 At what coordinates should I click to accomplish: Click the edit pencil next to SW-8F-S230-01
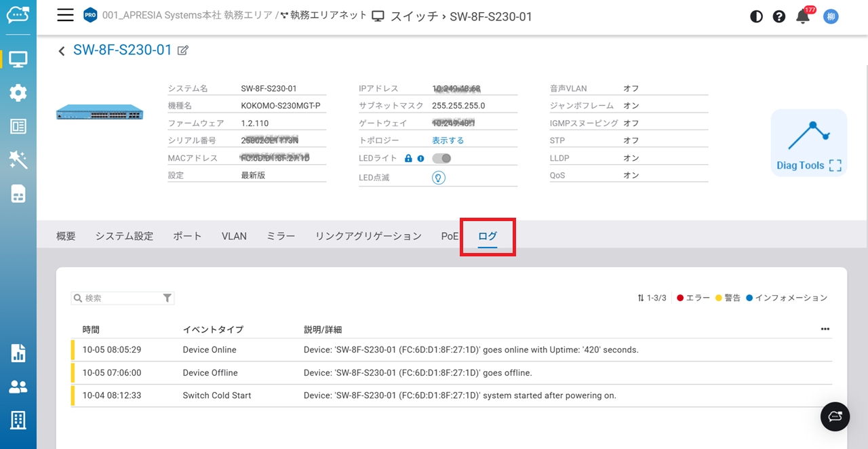183,50
